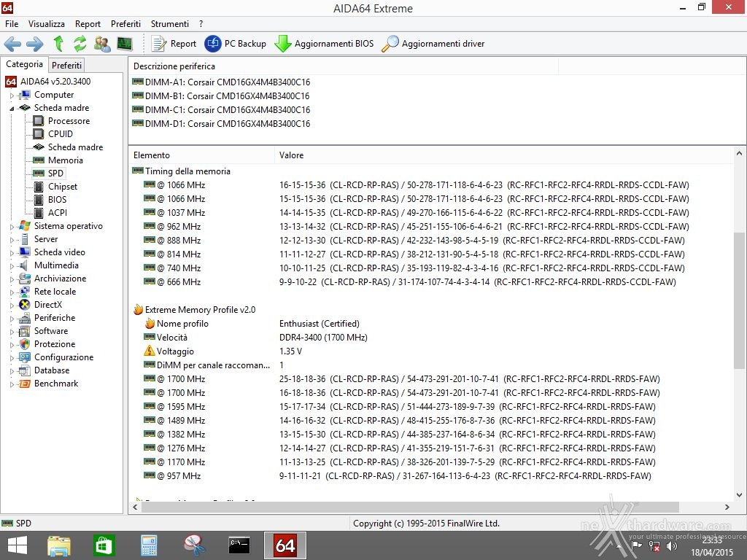Screen dimensions: 747x560
Task: Open the Visualizza menu
Action: (46, 24)
